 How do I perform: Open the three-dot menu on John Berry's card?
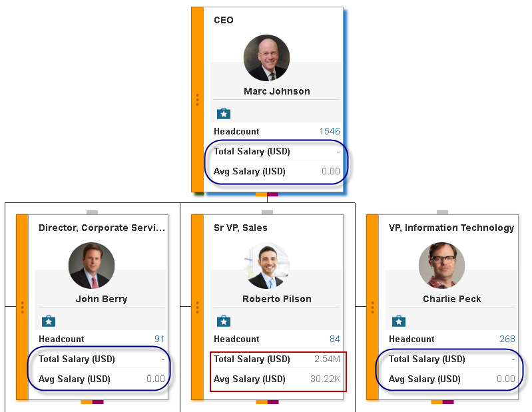click(x=23, y=308)
